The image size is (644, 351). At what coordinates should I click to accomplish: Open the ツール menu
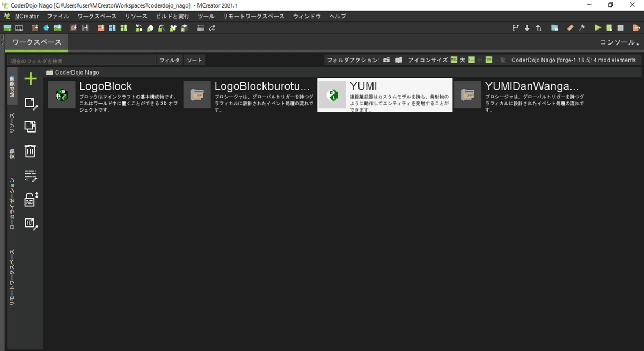coord(206,16)
